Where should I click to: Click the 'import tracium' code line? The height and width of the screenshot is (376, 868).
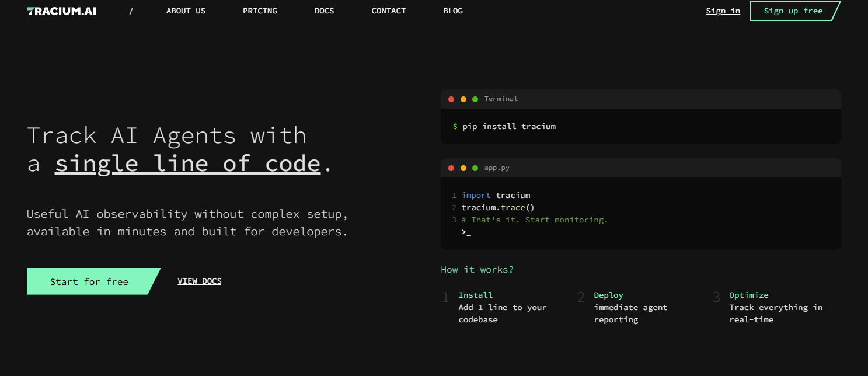tap(496, 195)
